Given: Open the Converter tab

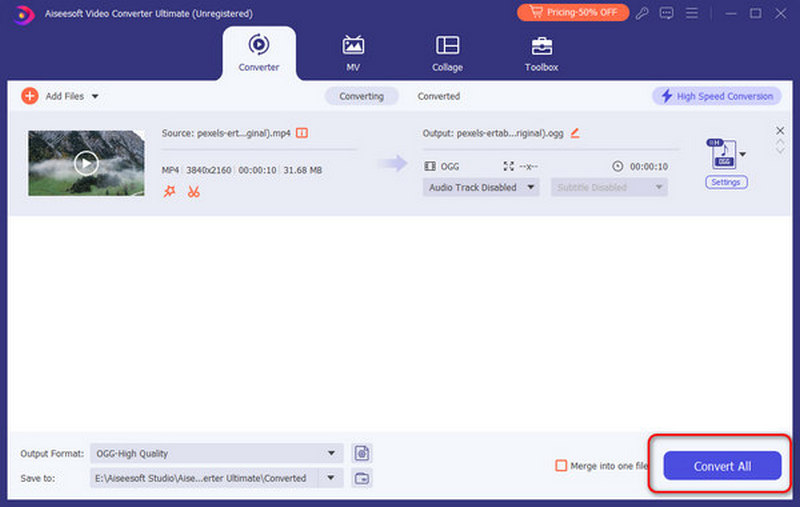Looking at the screenshot, I should coord(259,54).
